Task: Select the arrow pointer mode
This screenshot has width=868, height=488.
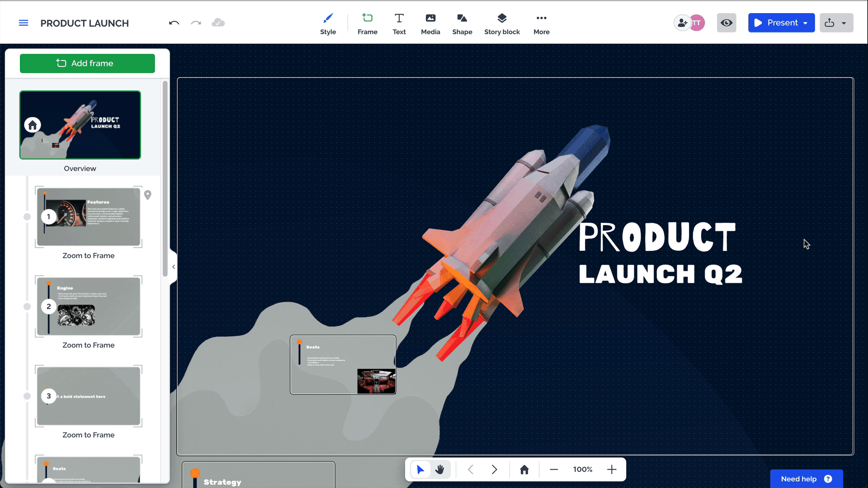Action: [420, 469]
